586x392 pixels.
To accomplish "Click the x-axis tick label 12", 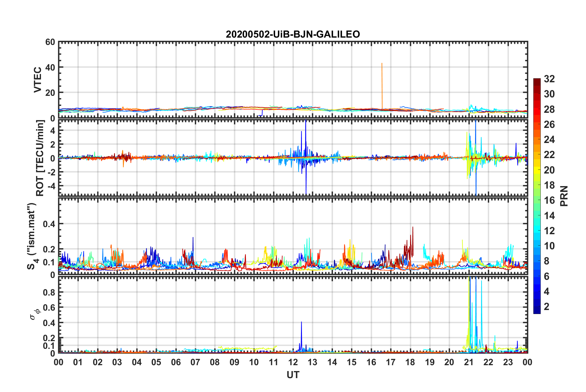I will click(x=293, y=362).
